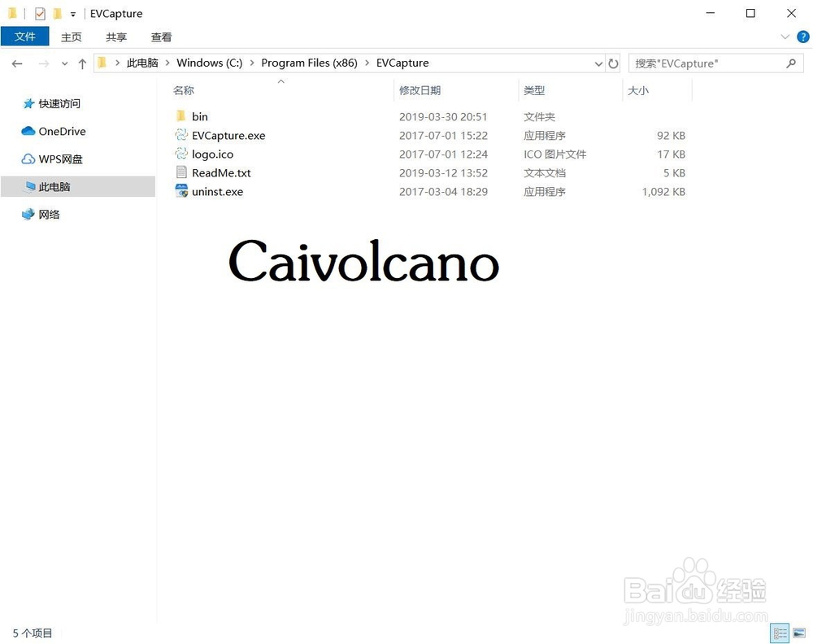Expand the ribbon with the chevron
The height and width of the screenshot is (644, 813).
[785, 37]
